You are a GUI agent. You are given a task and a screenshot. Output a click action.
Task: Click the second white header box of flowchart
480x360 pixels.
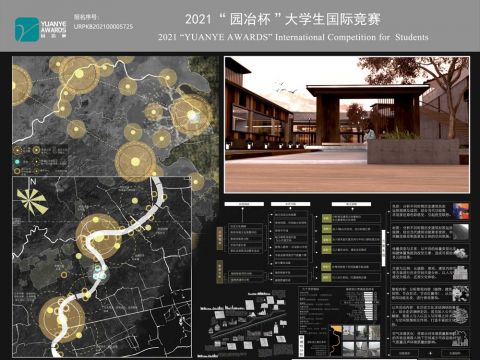click(x=290, y=204)
